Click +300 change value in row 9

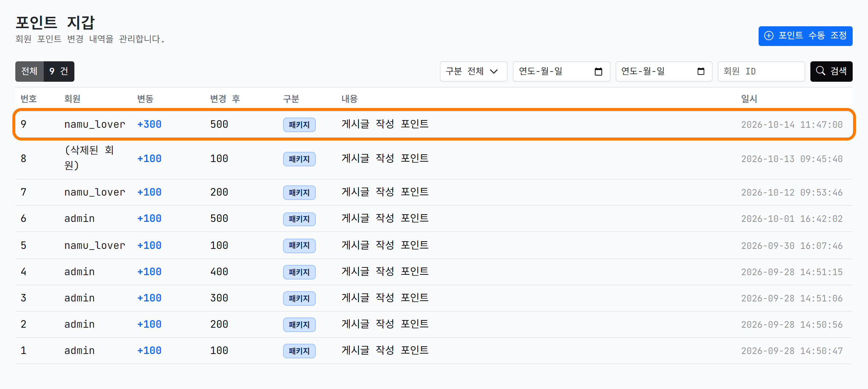pos(149,124)
